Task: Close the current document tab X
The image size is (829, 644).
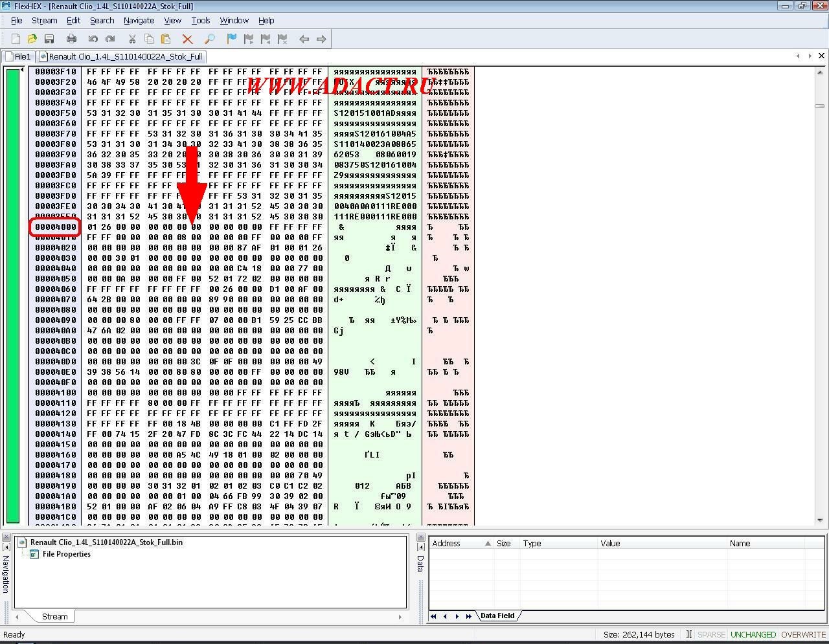Action: click(x=821, y=56)
